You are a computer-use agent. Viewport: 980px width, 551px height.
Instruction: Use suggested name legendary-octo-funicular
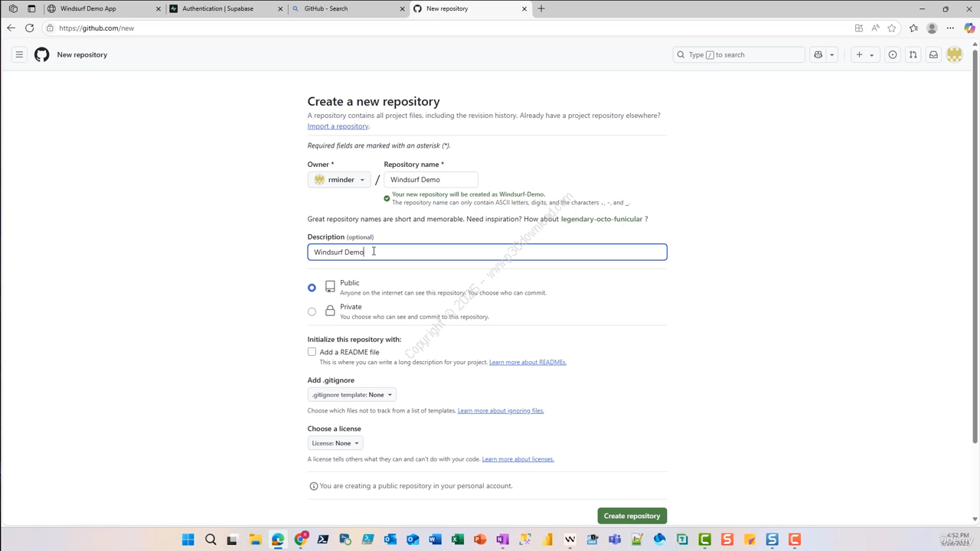pos(601,219)
